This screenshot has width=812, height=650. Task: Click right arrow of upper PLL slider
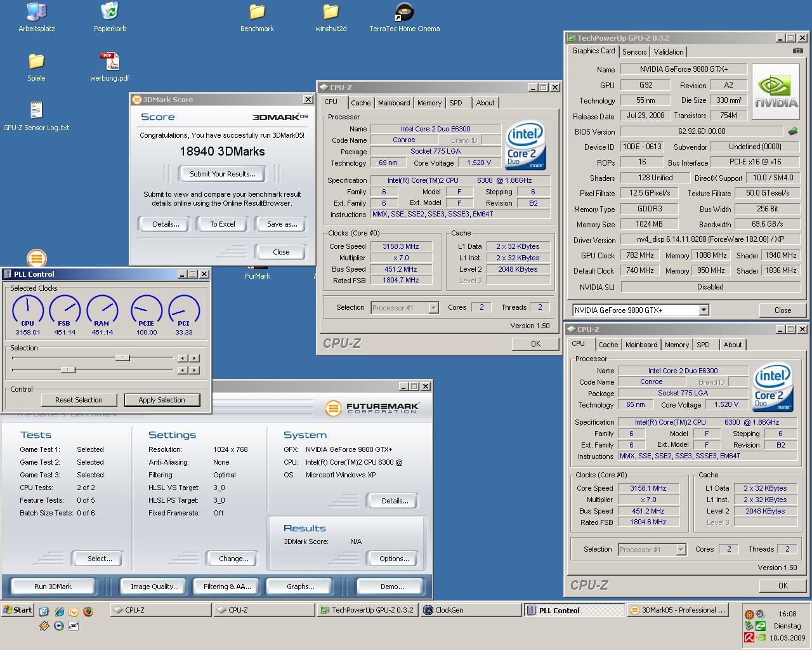coord(195,358)
